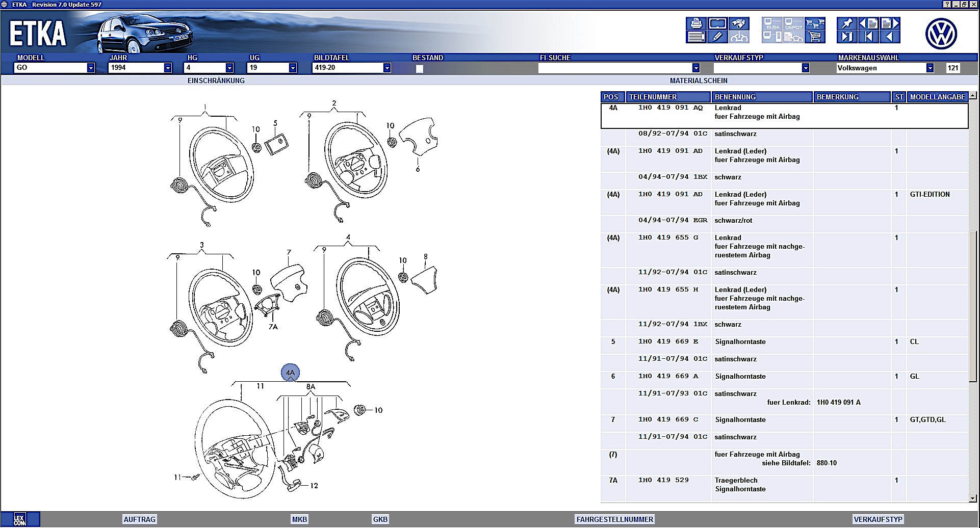The image size is (980, 528).
Task: Click the BESTAND slider handle
Action: click(x=420, y=68)
